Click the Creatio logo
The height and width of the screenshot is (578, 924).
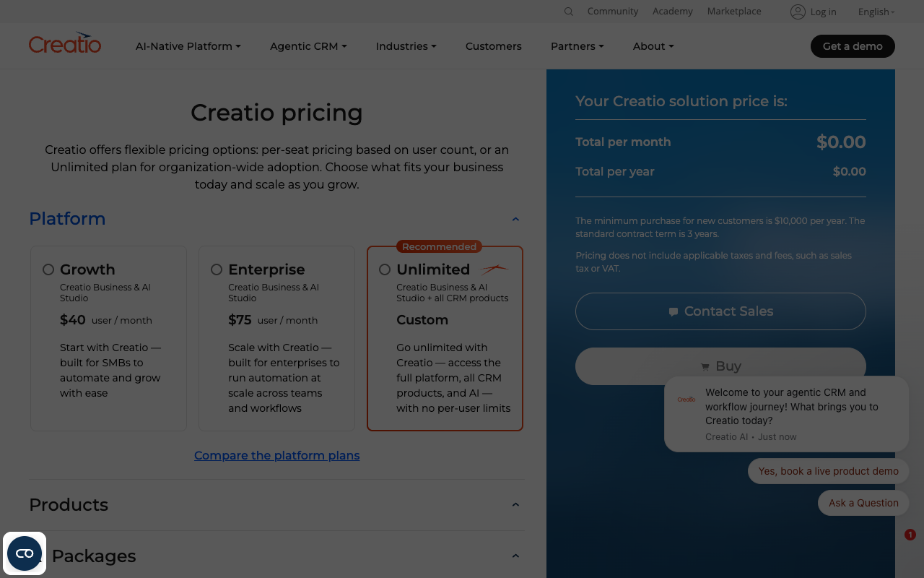pos(65,43)
